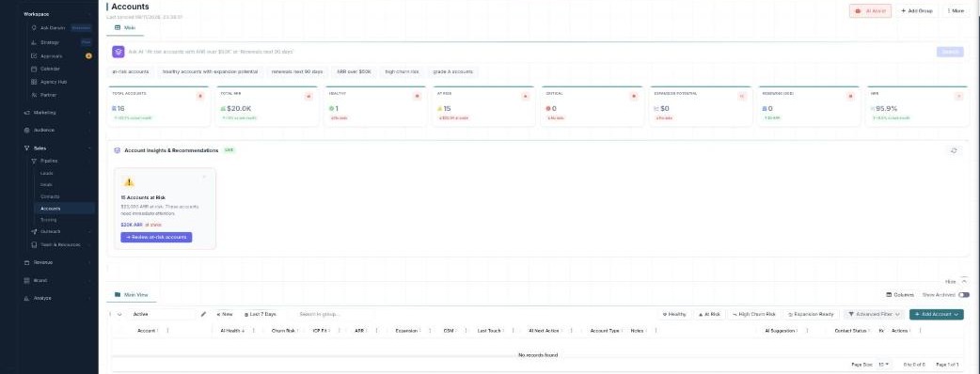980x374 pixels.
Task: Apply the Last 7 Days filter
Action: (x=260, y=314)
